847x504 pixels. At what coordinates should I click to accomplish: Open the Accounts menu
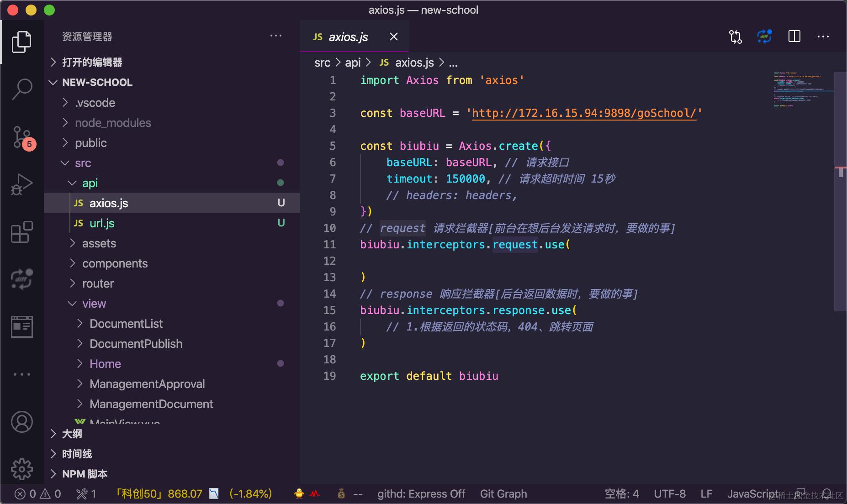[21, 422]
